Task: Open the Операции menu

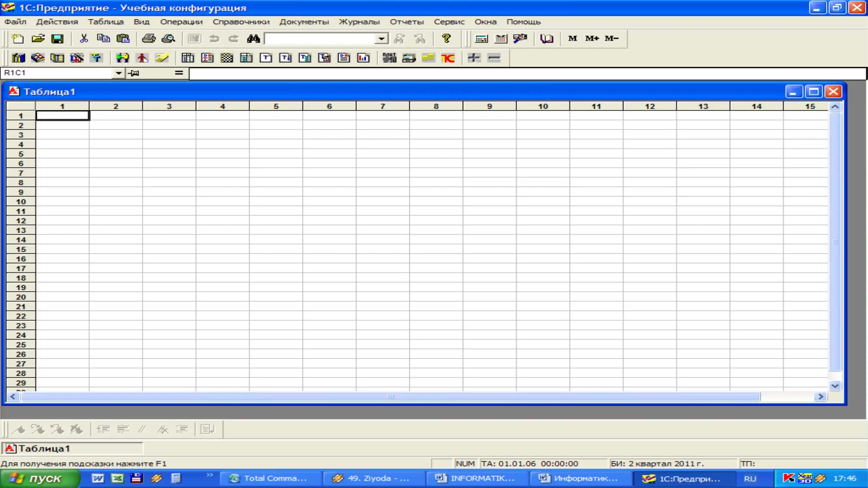Action: tap(181, 22)
